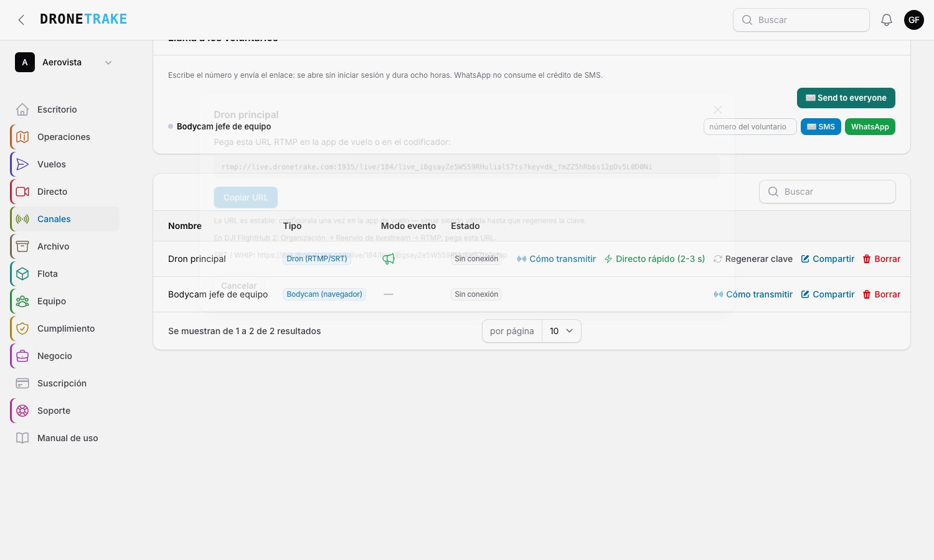Click the Vuelos paper-plane icon

(22, 164)
